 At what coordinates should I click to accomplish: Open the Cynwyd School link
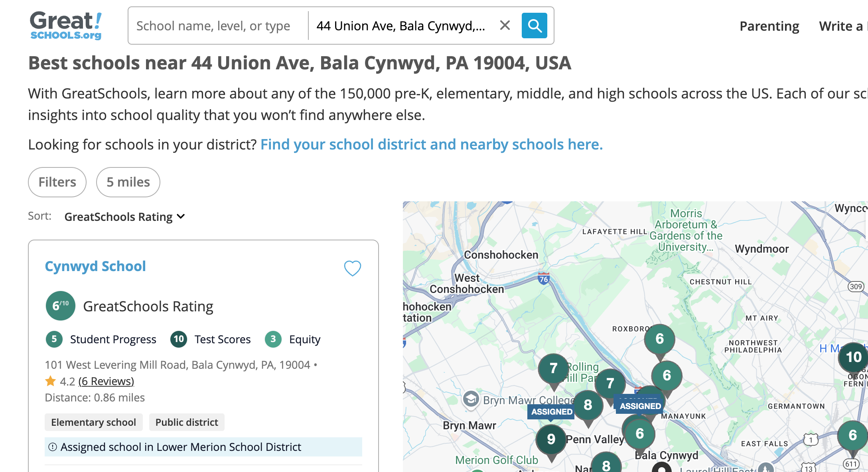[x=95, y=266]
